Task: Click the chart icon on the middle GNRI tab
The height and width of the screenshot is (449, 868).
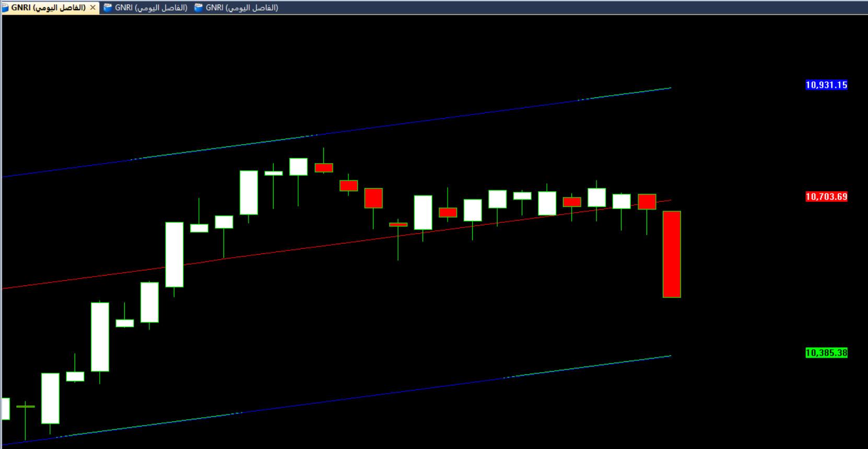Action: coord(108,7)
